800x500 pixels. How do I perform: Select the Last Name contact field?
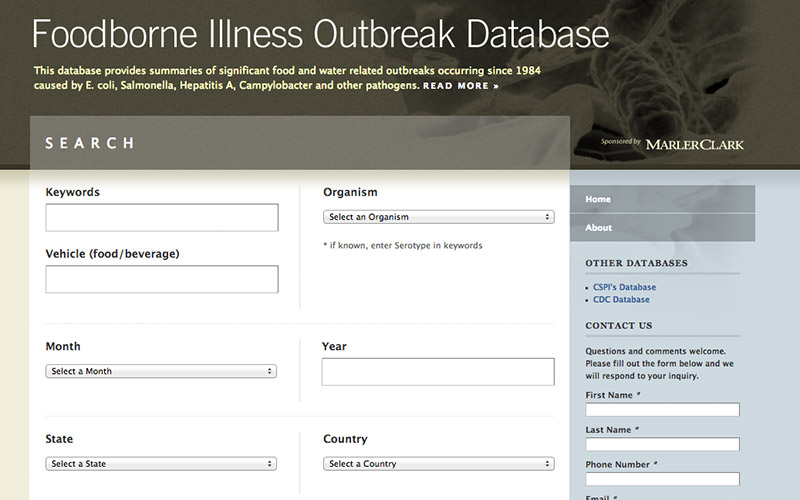click(x=662, y=444)
